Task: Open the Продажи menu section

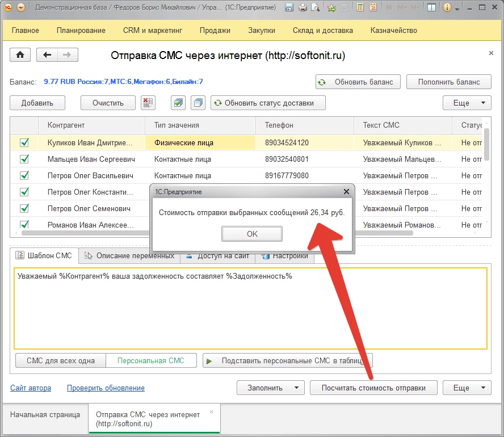Action: [x=215, y=30]
